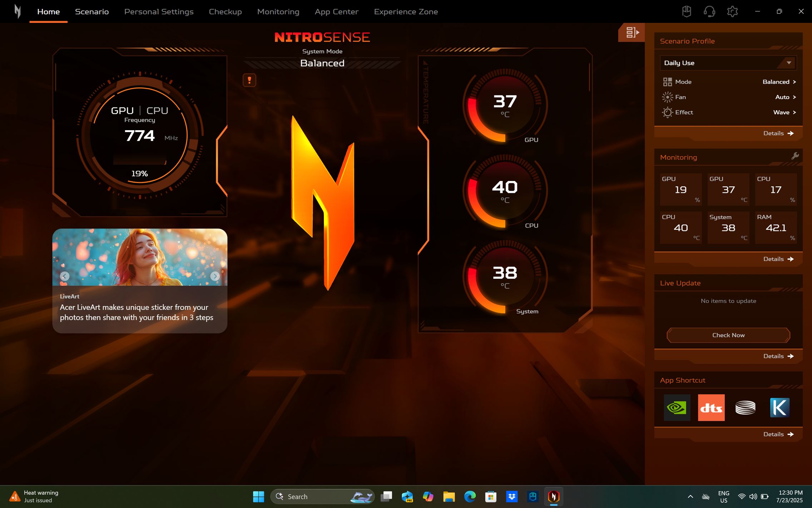Launch the Killer K app shortcut
The image size is (812, 508).
pos(779,408)
